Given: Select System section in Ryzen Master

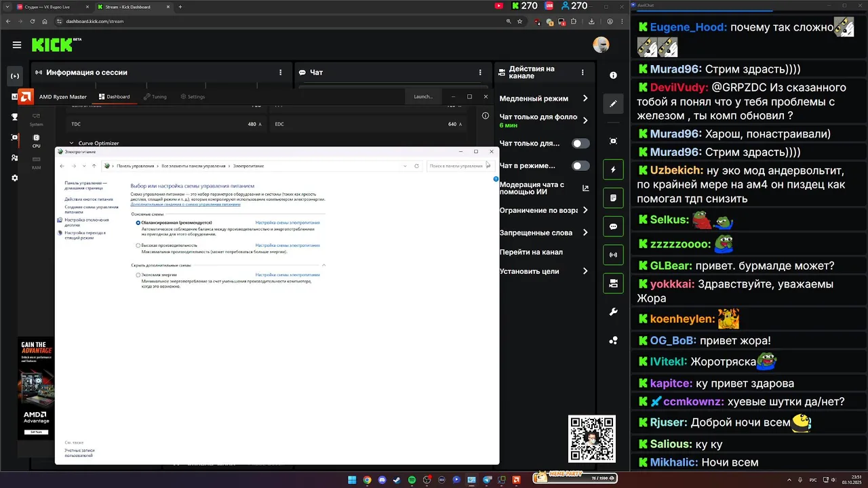Looking at the screenshot, I should pyautogui.click(x=36, y=119).
